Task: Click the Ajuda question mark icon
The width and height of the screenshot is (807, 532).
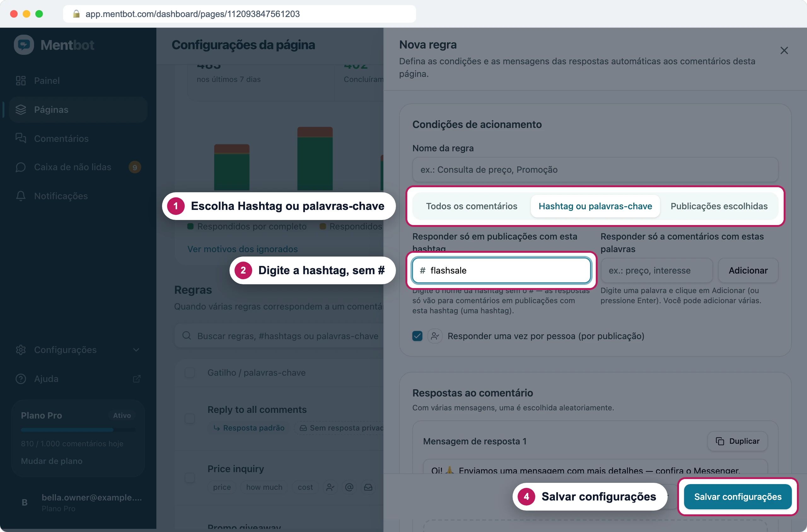Action: tap(21, 379)
